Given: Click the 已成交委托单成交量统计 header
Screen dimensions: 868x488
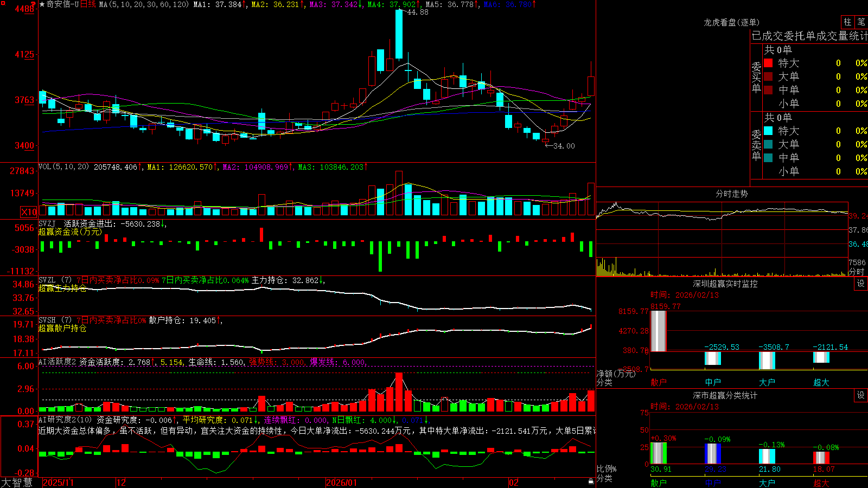Looking at the screenshot, I should point(809,36).
